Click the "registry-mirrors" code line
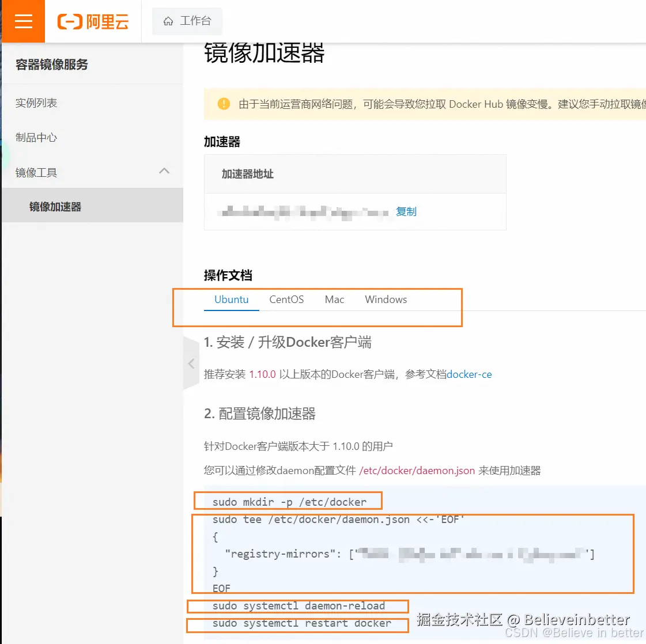This screenshot has height=644, width=646. [410, 554]
